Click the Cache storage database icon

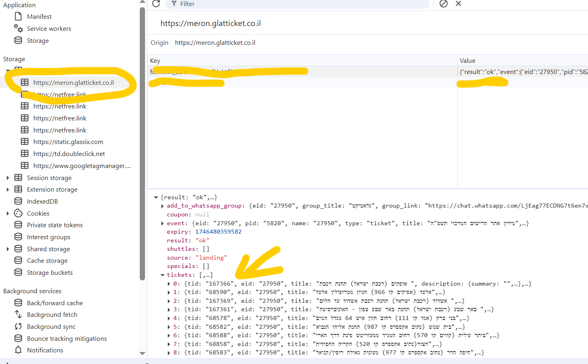(18, 260)
